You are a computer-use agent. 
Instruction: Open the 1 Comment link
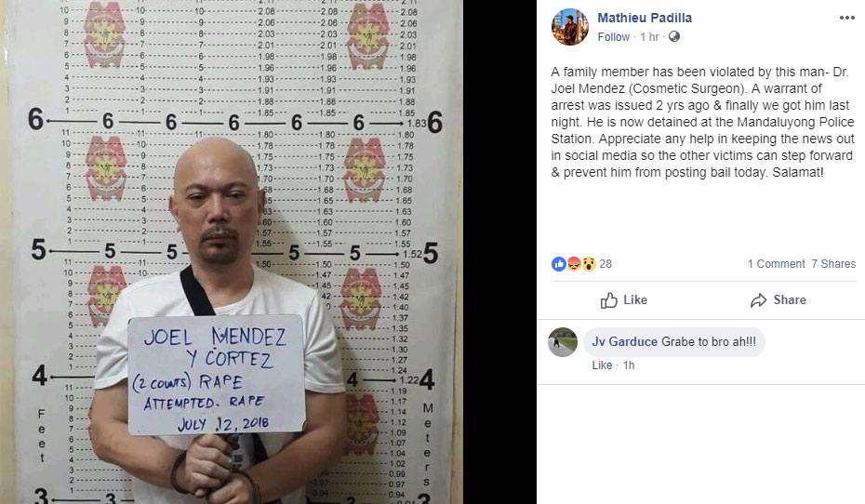pos(777,264)
